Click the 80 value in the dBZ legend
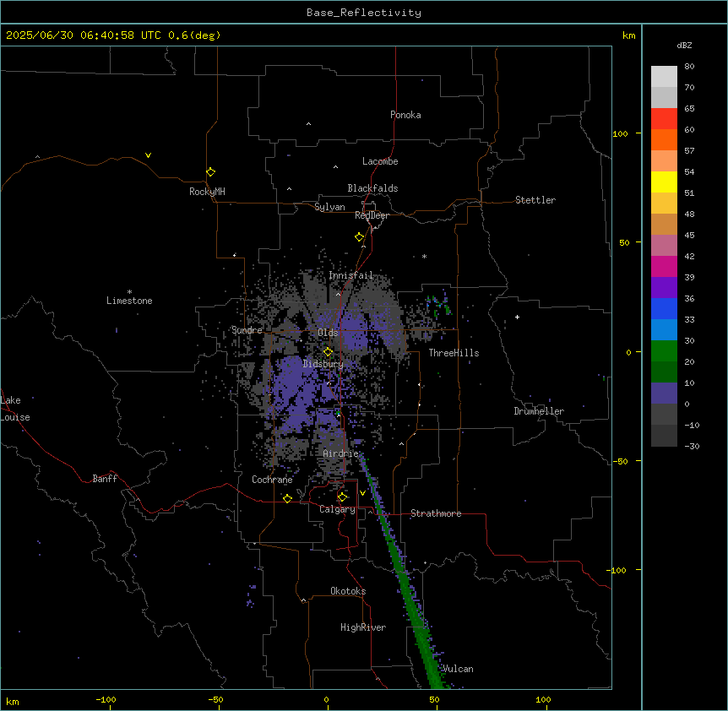Viewport: 728px width, 711px height. 689,67
